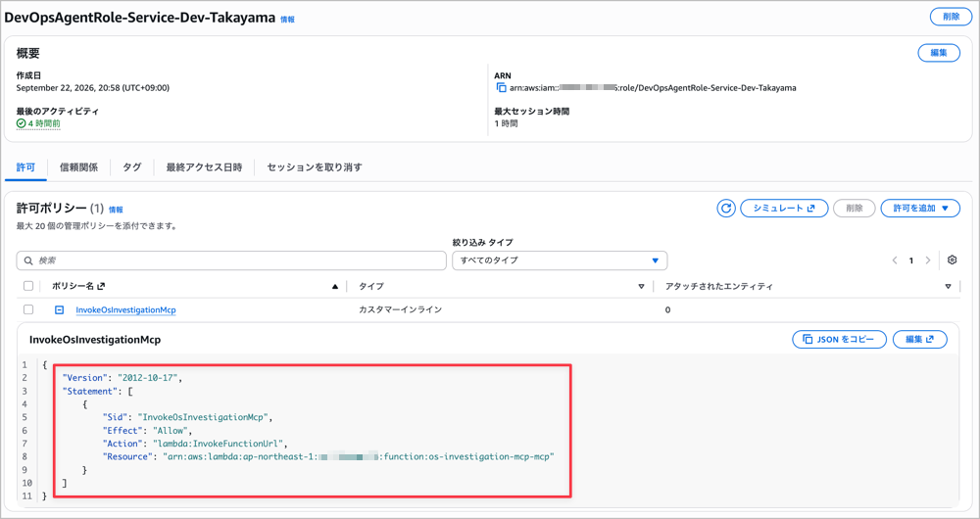Copy the role ARN with copy icon
980x519 pixels.
501,88
